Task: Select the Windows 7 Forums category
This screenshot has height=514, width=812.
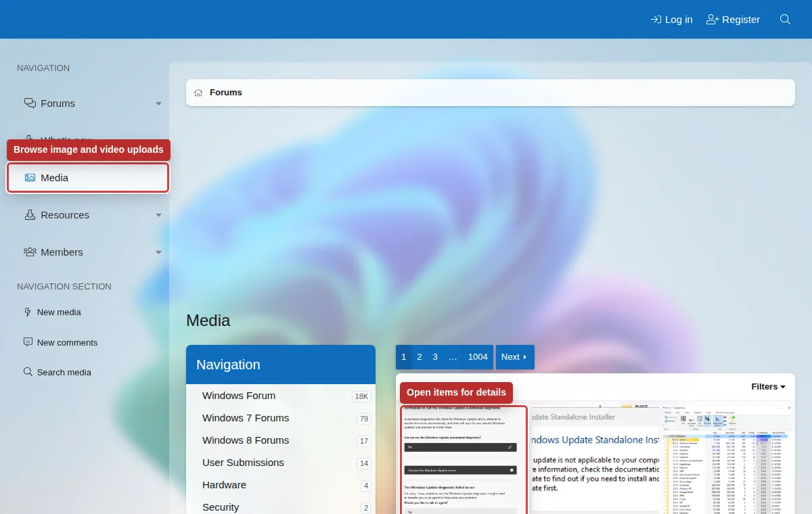Action: tap(246, 418)
